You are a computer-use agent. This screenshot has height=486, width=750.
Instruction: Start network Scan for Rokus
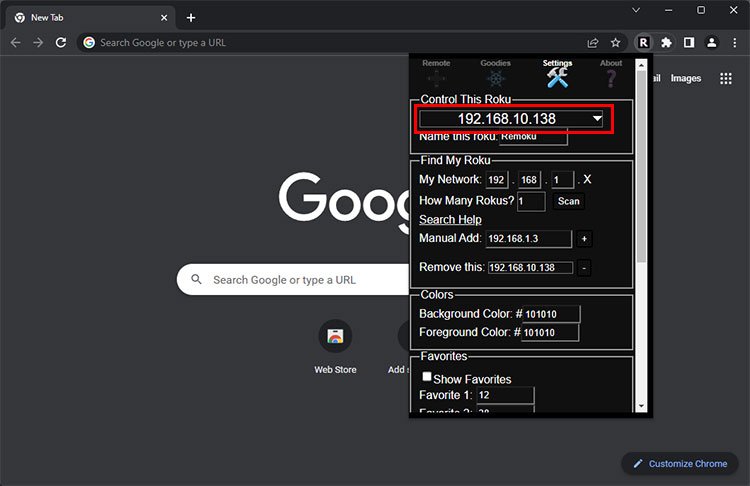click(568, 201)
